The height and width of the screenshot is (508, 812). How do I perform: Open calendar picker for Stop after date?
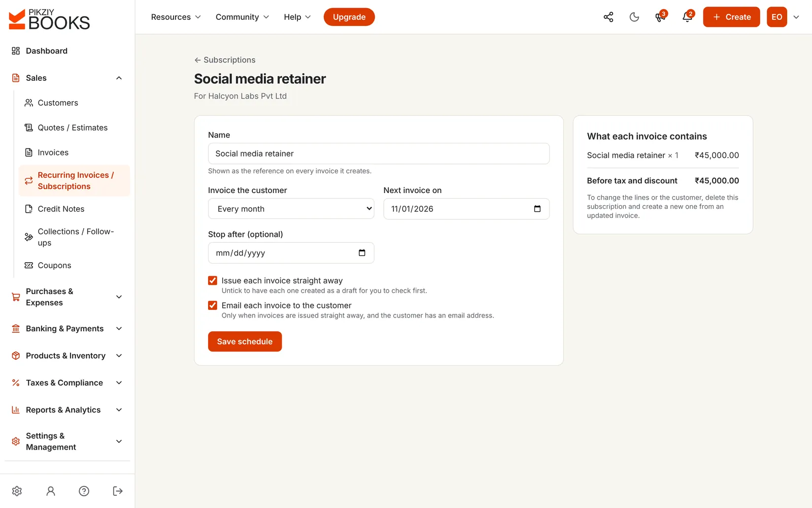362,253
